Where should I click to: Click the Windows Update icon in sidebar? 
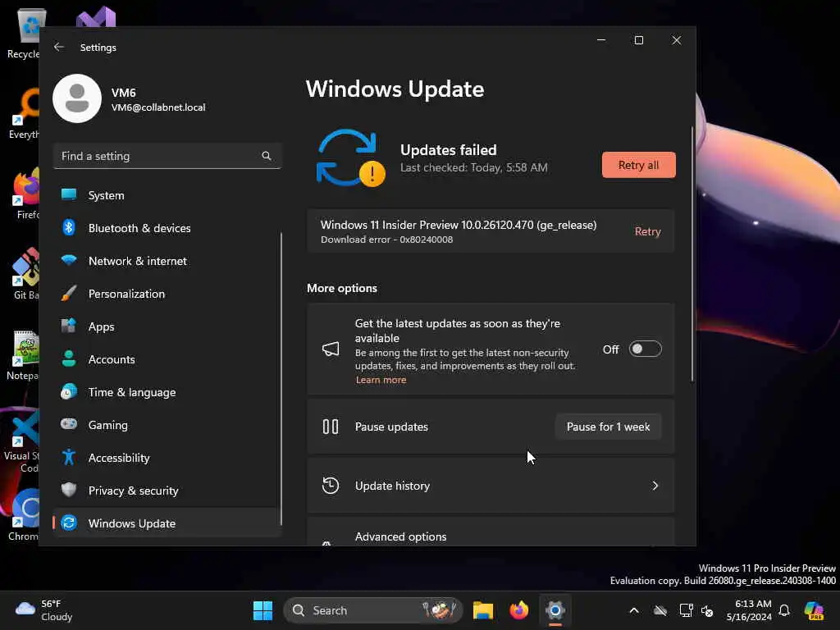pos(69,523)
